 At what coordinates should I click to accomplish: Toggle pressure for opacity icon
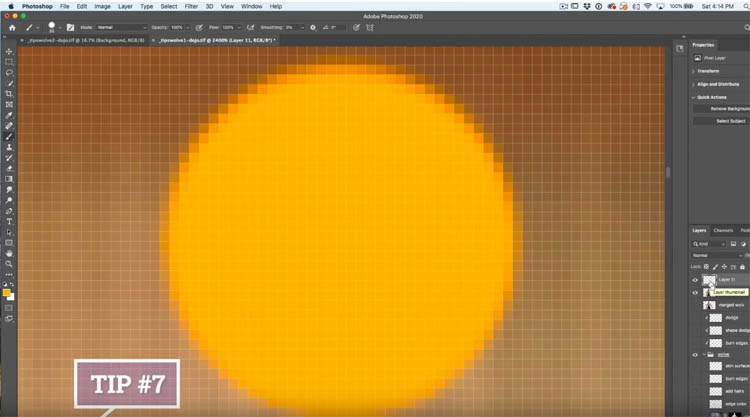(x=199, y=28)
